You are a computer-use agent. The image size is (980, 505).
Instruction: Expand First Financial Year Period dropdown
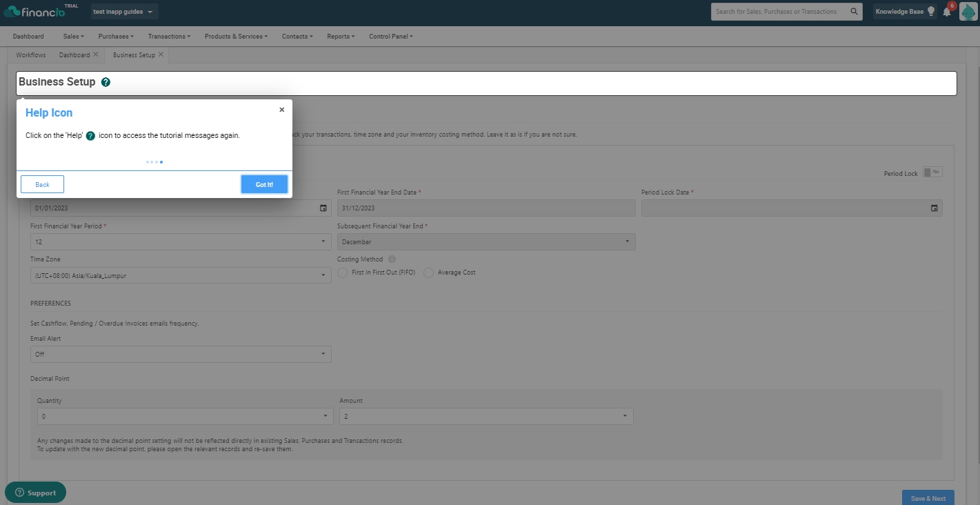click(181, 242)
